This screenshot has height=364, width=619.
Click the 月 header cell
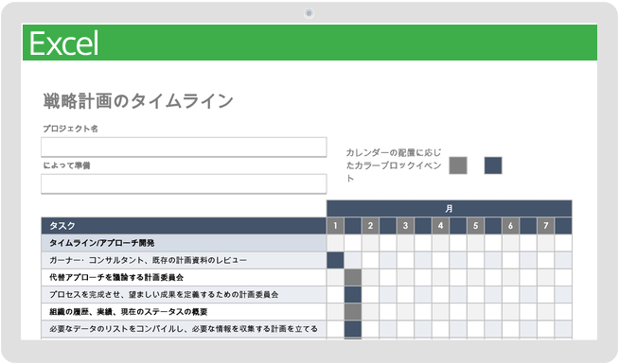450,209
